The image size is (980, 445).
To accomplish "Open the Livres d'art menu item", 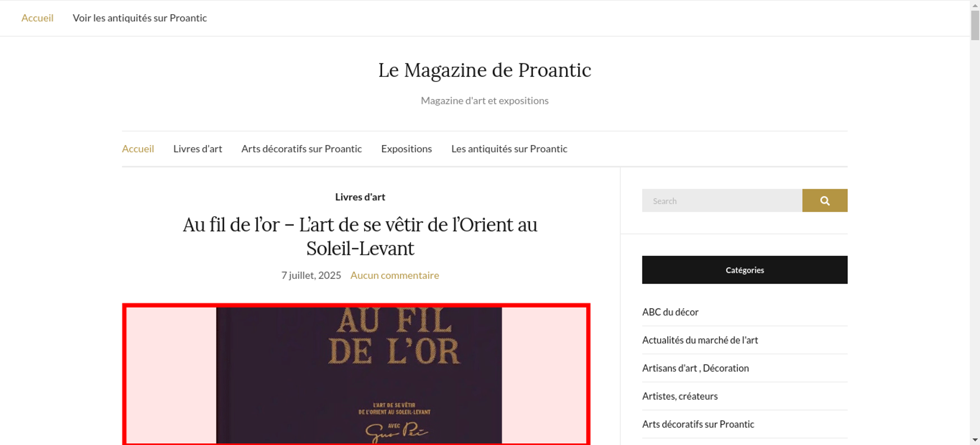I will 197,148.
